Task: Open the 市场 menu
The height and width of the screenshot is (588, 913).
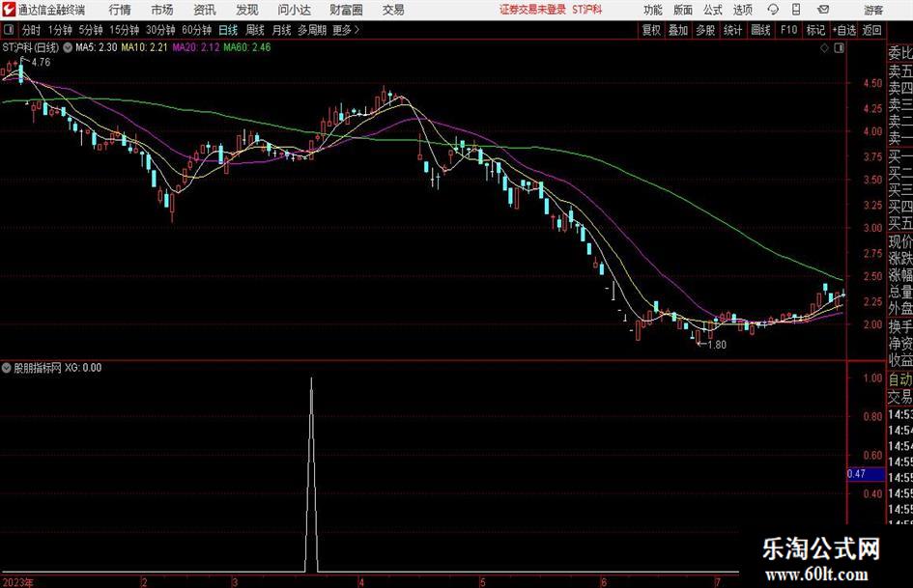Action: pos(162,10)
